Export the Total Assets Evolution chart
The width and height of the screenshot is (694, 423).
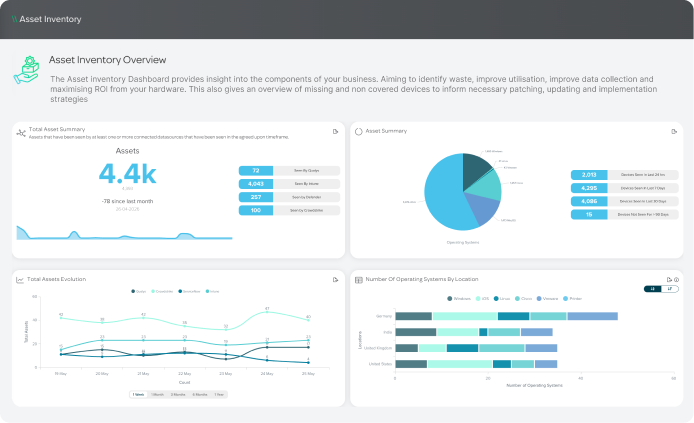[x=335, y=280]
